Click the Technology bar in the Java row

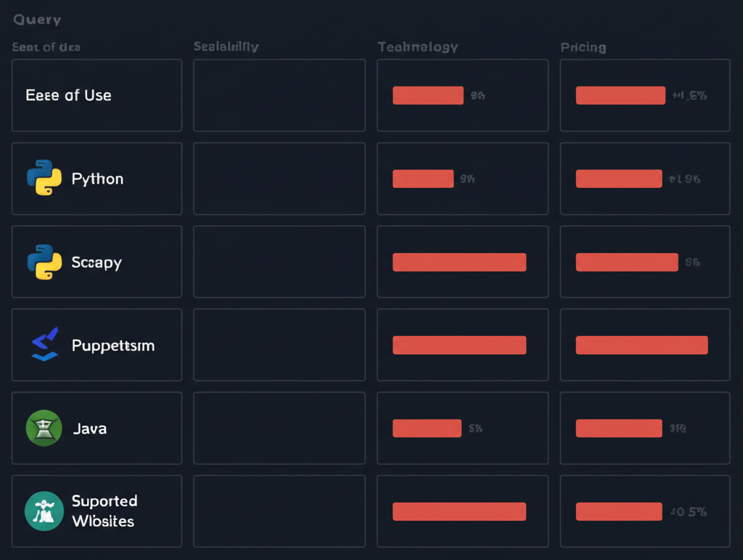[x=427, y=428]
